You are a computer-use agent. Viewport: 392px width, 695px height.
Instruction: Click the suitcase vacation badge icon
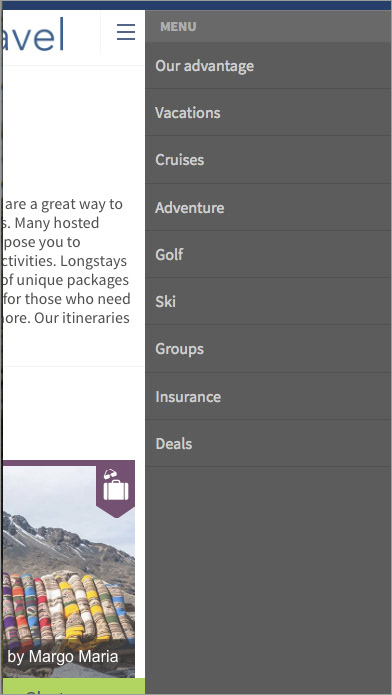(116, 488)
